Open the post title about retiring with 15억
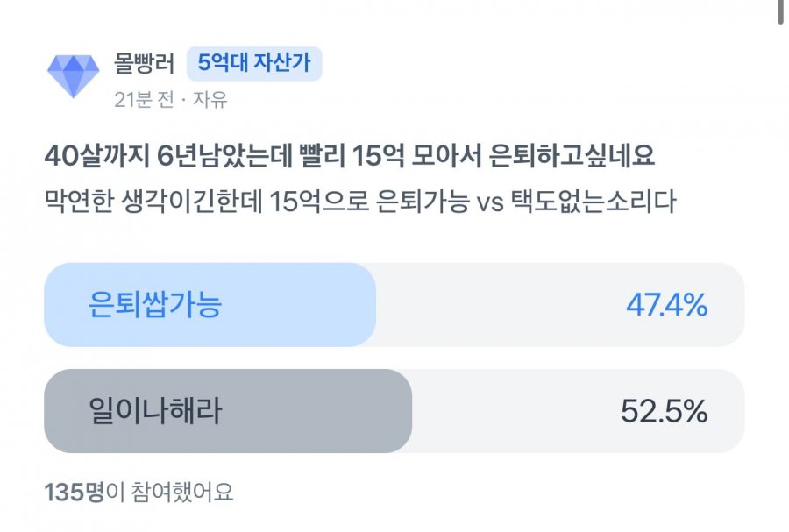Screen dimensions: 789x532 pos(350,155)
